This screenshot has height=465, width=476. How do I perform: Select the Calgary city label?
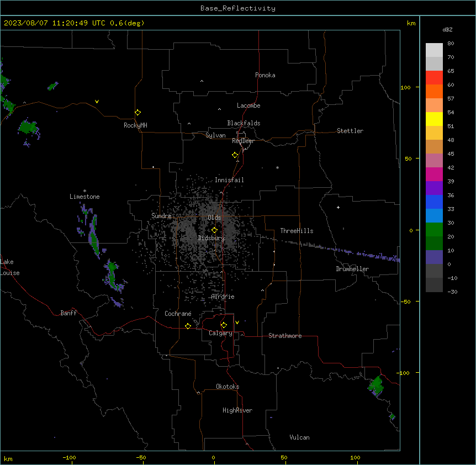click(x=221, y=333)
